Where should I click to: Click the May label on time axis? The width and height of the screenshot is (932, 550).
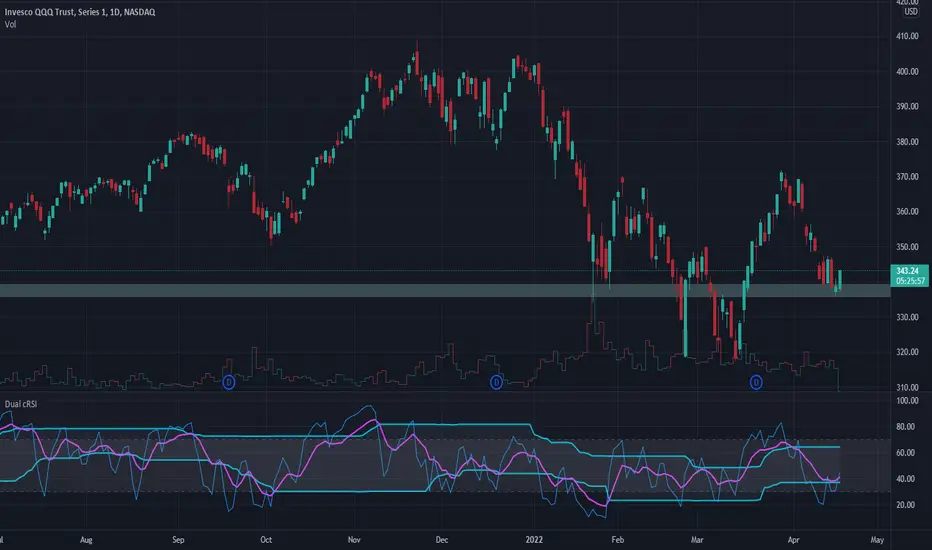877,540
